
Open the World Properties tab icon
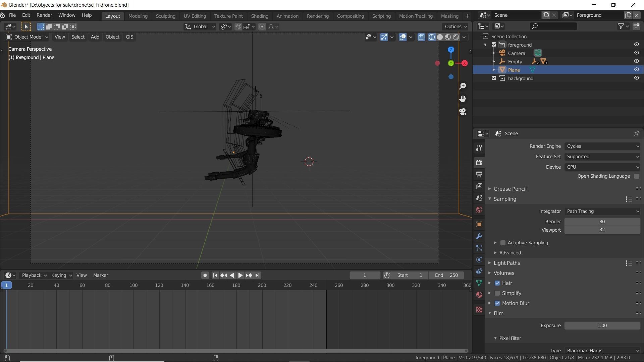(x=479, y=210)
